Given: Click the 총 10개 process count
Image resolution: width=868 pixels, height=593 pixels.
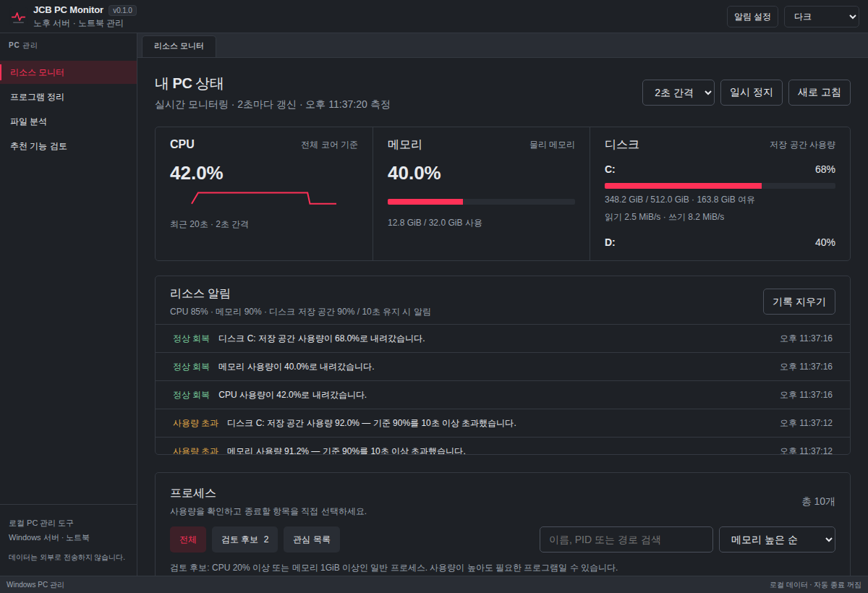Looking at the screenshot, I should pos(818,501).
